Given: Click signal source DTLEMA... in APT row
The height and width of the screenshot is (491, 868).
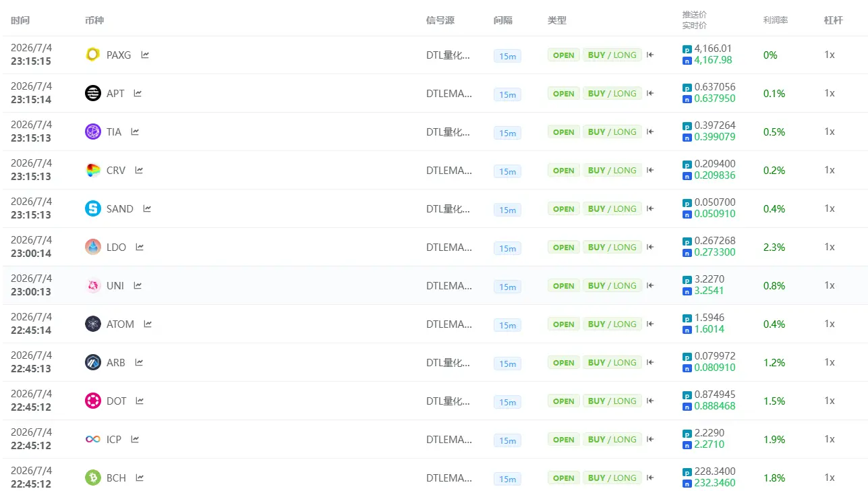Looking at the screenshot, I should [x=449, y=93].
